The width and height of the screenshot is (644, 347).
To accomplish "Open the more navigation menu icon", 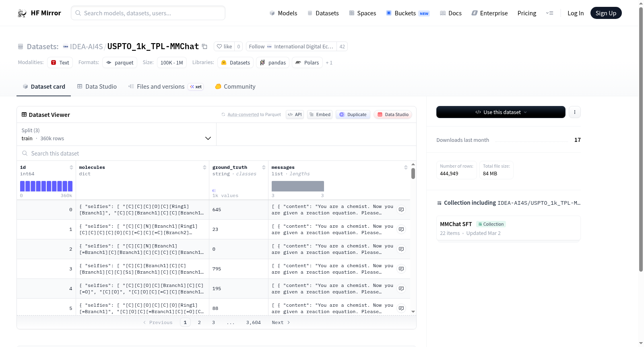I will click(x=549, y=13).
